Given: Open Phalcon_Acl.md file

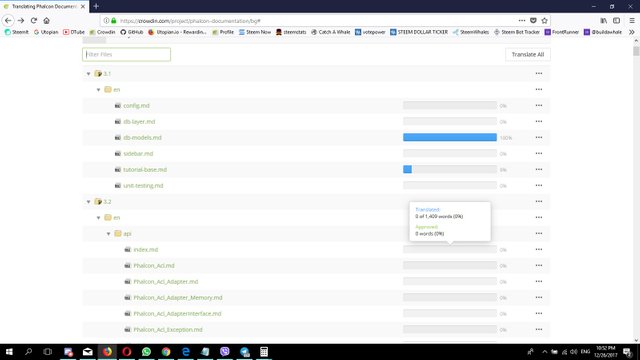Looking at the screenshot, I should tap(154, 266).
